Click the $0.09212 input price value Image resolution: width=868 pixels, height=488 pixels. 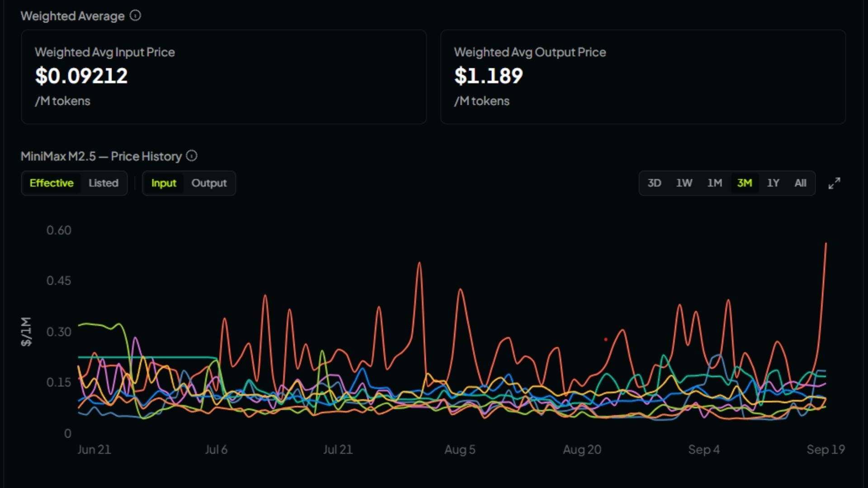pyautogui.click(x=81, y=76)
